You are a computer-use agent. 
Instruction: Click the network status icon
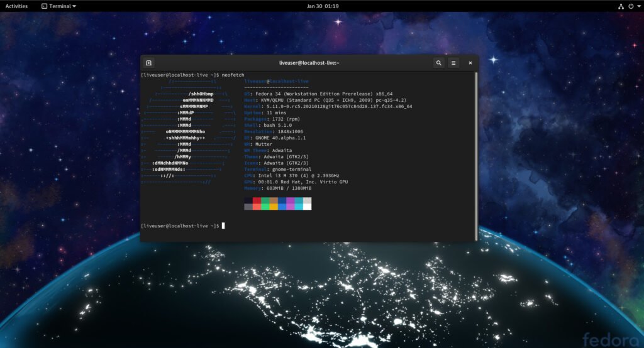click(621, 6)
